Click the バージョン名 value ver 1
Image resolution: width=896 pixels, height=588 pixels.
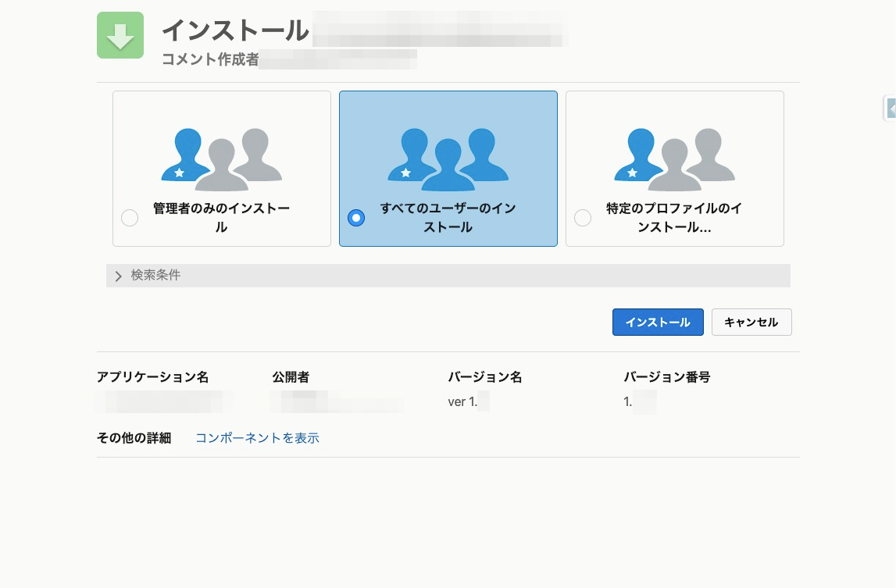463,401
